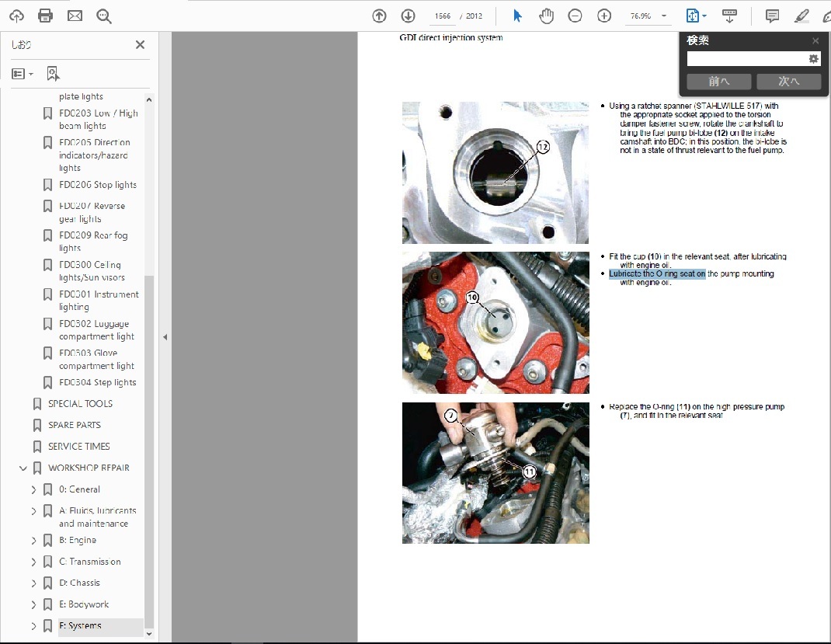This screenshot has height=644, width=831.
Task: Go to previous page with up arrow
Action: coord(379,16)
